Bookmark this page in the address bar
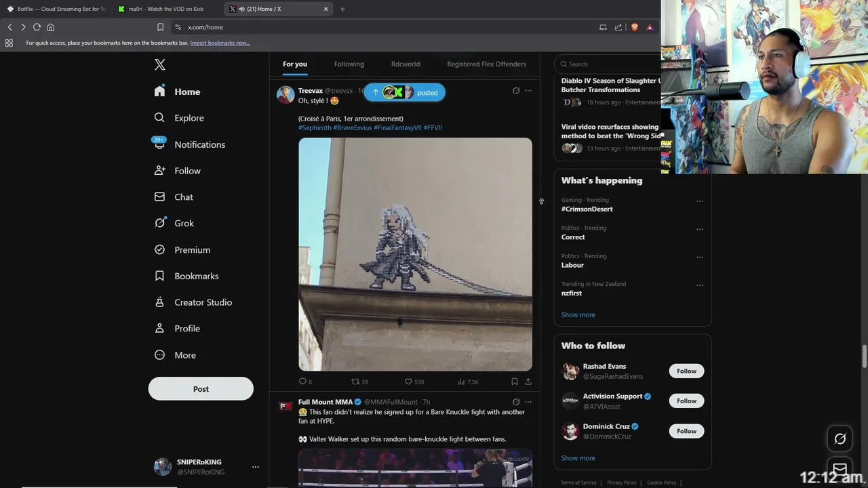 [160, 27]
